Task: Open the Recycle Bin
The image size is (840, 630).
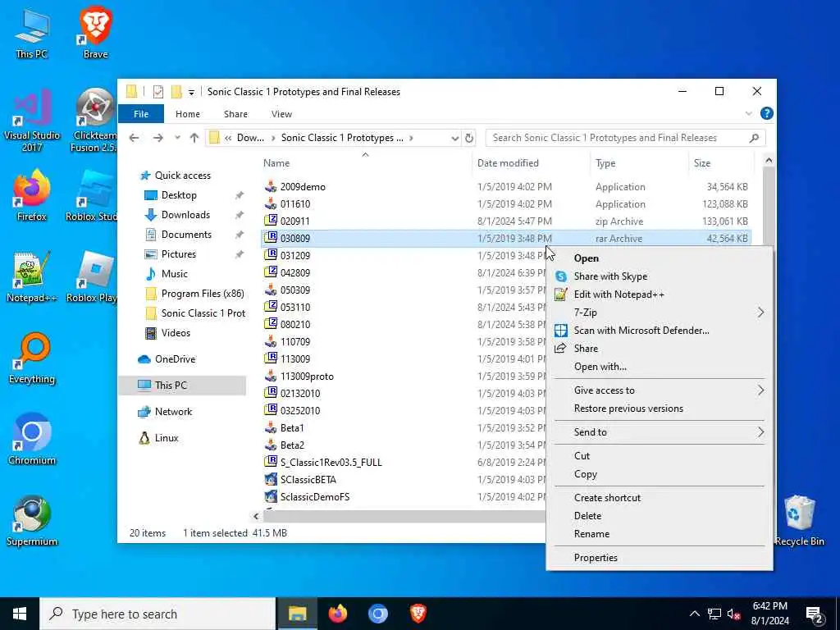Action: coord(799,521)
